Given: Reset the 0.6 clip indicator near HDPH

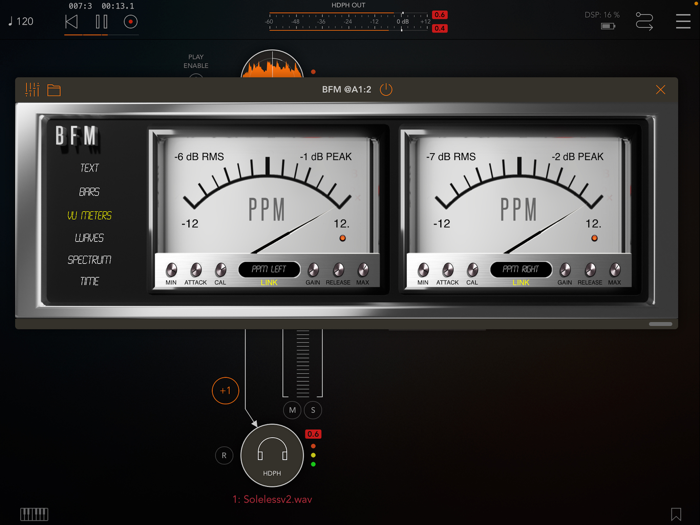Looking at the screenshot, I should (313, 434).
